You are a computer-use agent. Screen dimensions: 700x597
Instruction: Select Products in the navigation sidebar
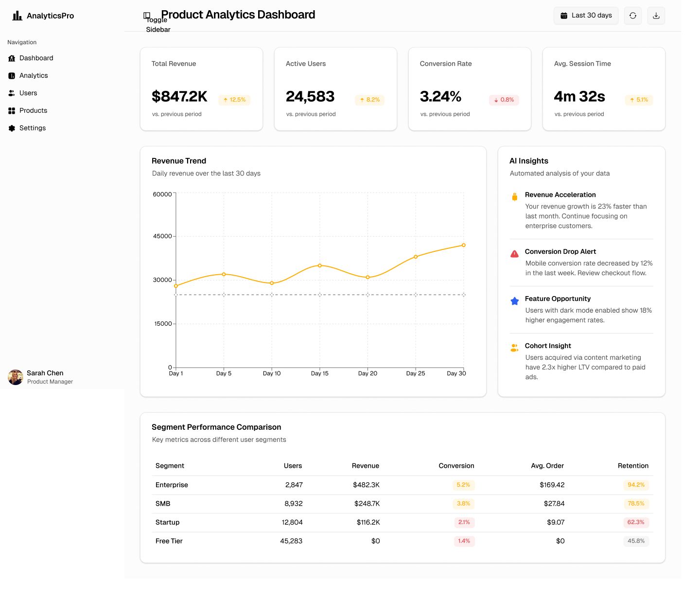coord(33,111)
